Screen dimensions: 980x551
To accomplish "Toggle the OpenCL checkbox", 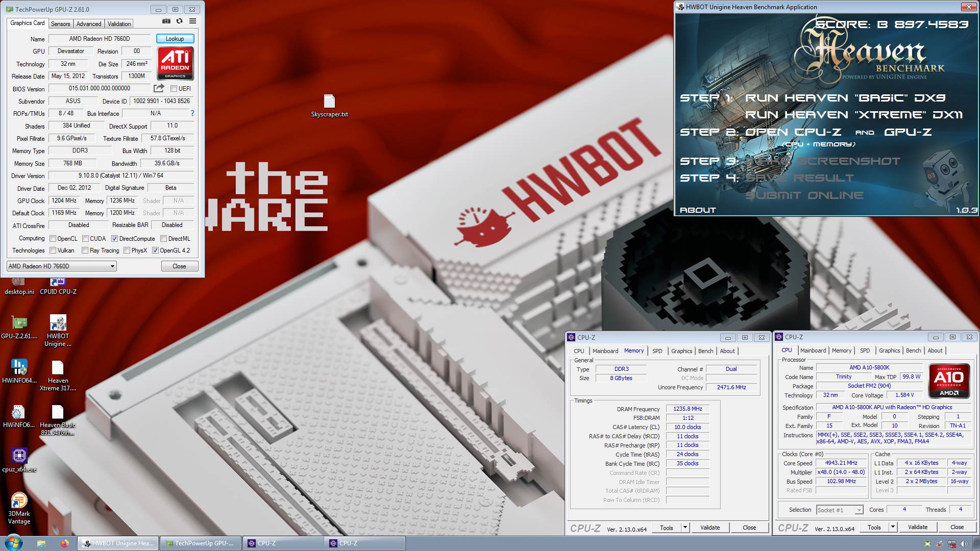I will click(x=53, y=238).
